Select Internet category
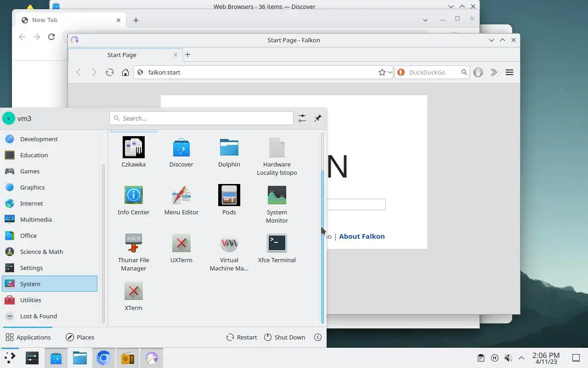 50,203
